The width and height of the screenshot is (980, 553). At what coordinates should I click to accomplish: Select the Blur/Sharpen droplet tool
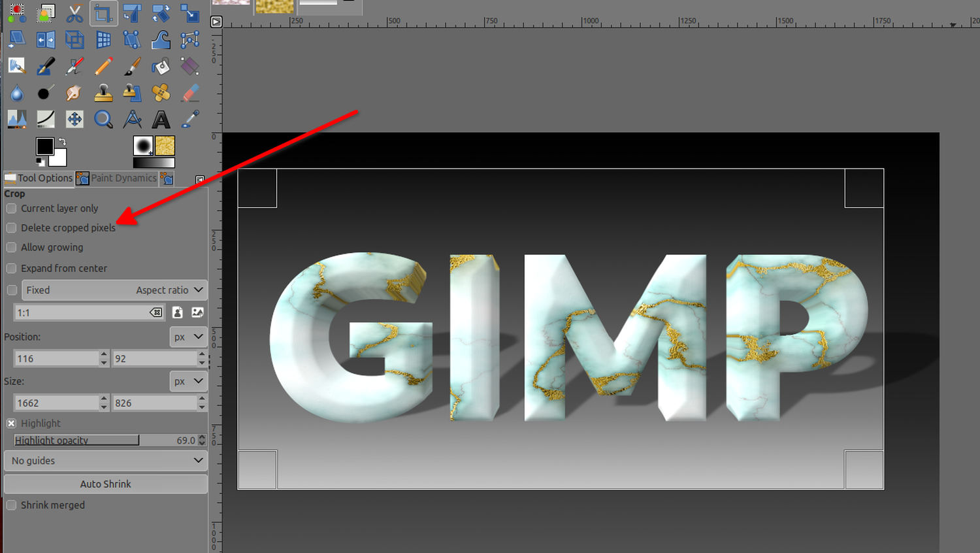[x=17, y=93]
